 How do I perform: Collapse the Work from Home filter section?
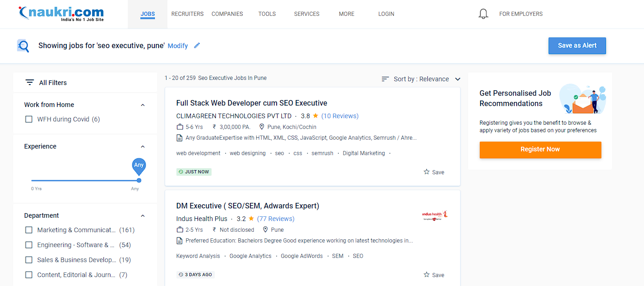143,105
